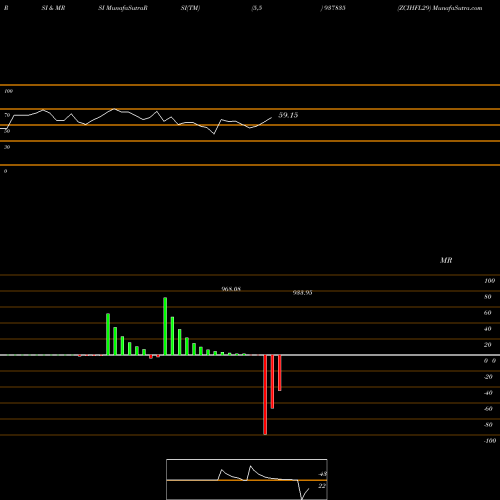The image size is (500, 500).
Task: Click the RSI value label "59.15"
Action: tap(288, 115)
